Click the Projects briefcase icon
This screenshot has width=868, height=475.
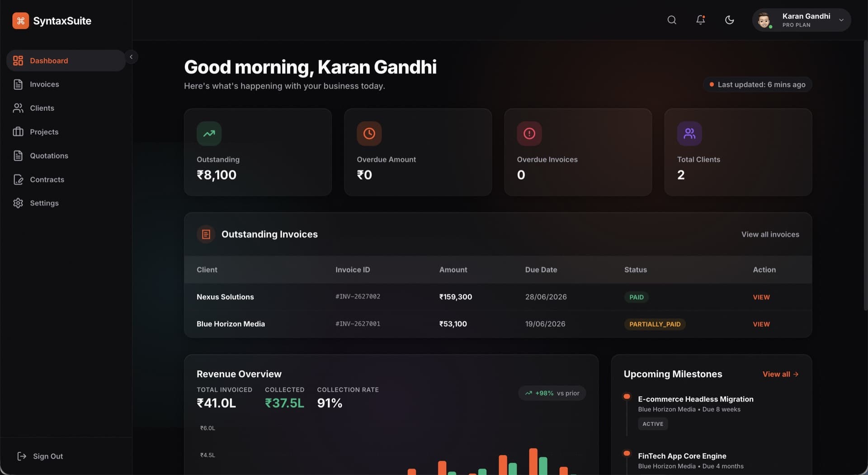[18, 132]
